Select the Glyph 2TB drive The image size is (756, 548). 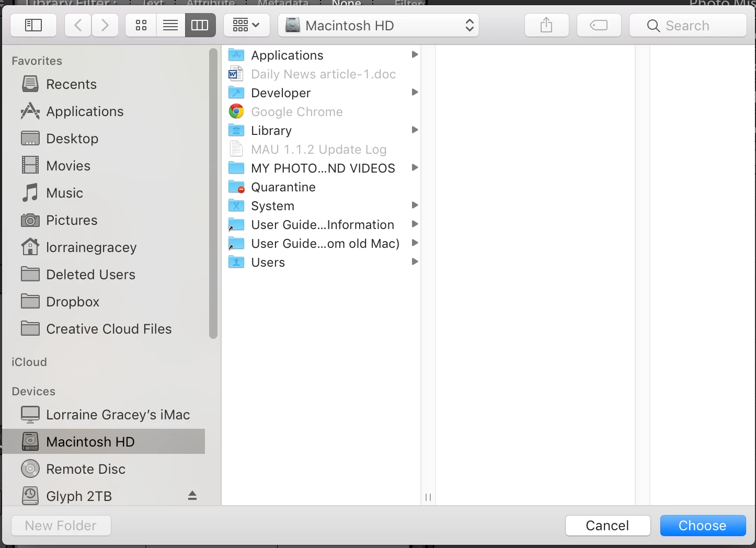(x=104, y=496)
